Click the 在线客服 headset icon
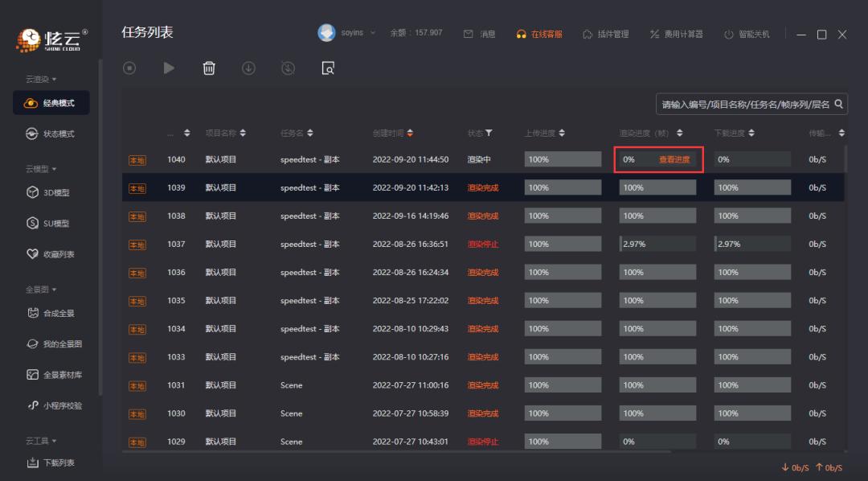This screenshot has height=481, width=868. click(x=522, y=33)
